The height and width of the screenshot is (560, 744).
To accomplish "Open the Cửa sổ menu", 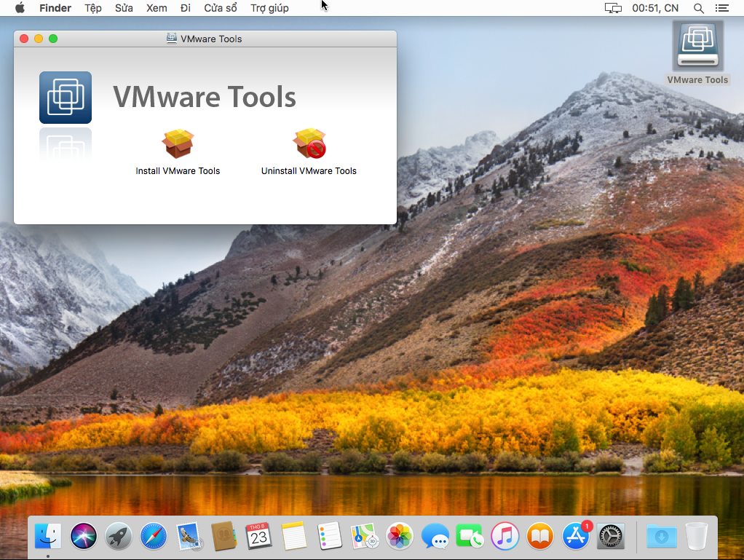I will tap(221, 8).
